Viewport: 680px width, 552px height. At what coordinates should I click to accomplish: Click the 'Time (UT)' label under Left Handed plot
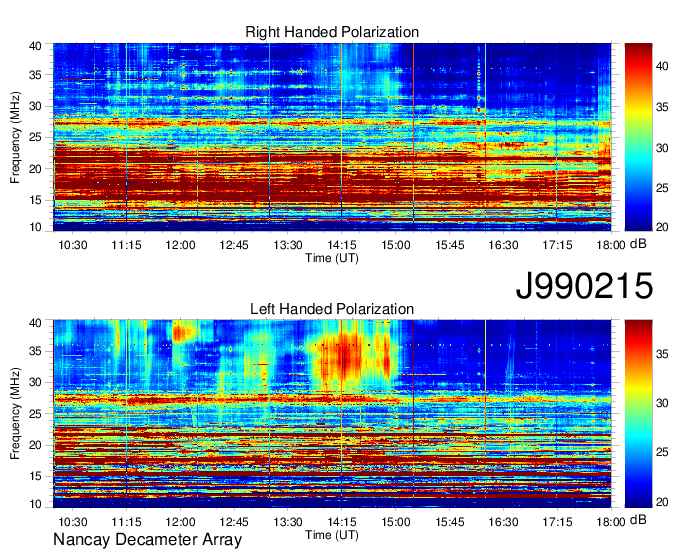pyautogui.click(x=332, y=535)
